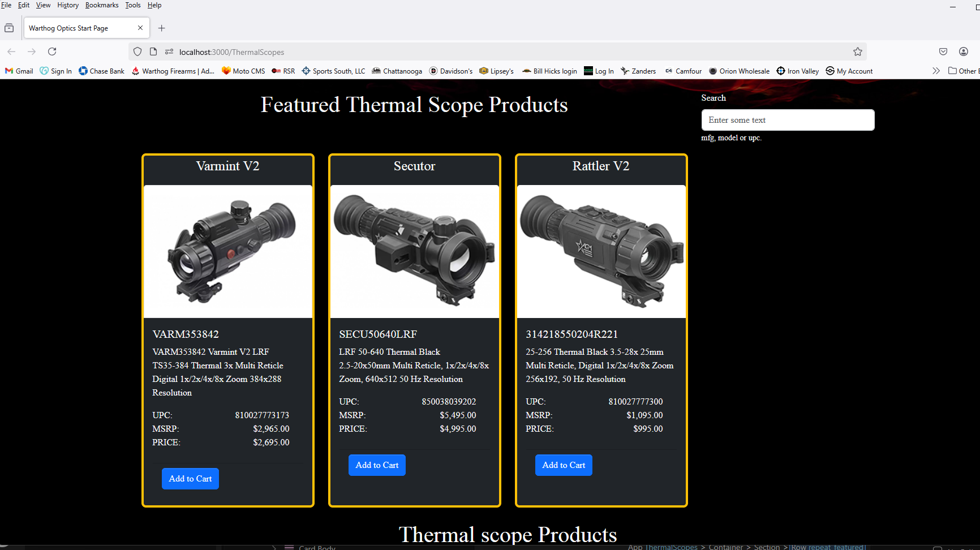Show more bookmarks chevron
This screenshot has height=550, width=980.
pos(936,71)
